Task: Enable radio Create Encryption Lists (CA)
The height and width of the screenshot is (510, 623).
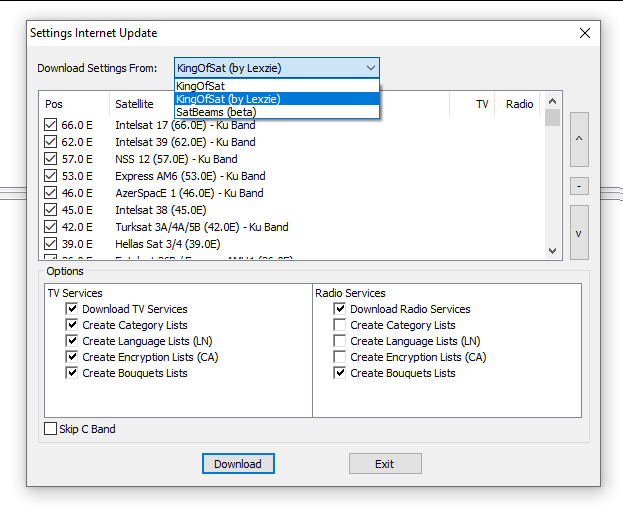Action: click(x=340, y=357)
